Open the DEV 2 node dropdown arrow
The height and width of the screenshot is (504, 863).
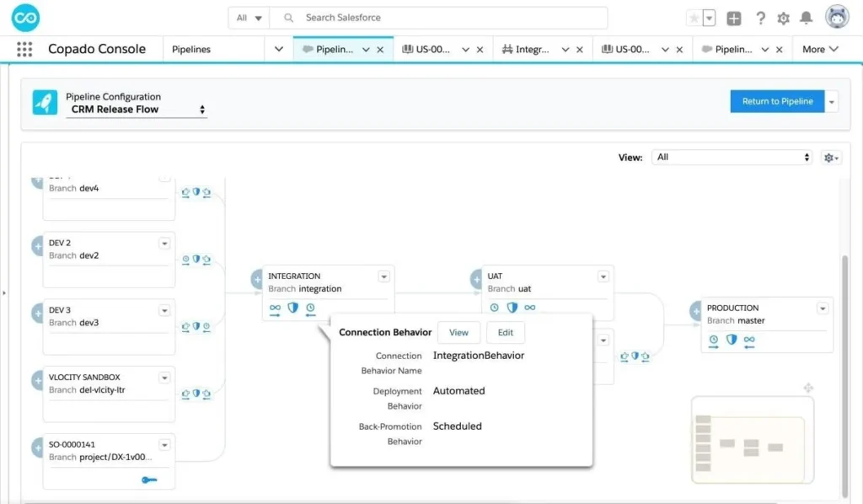pyautogui.click(x=165, y=244)
